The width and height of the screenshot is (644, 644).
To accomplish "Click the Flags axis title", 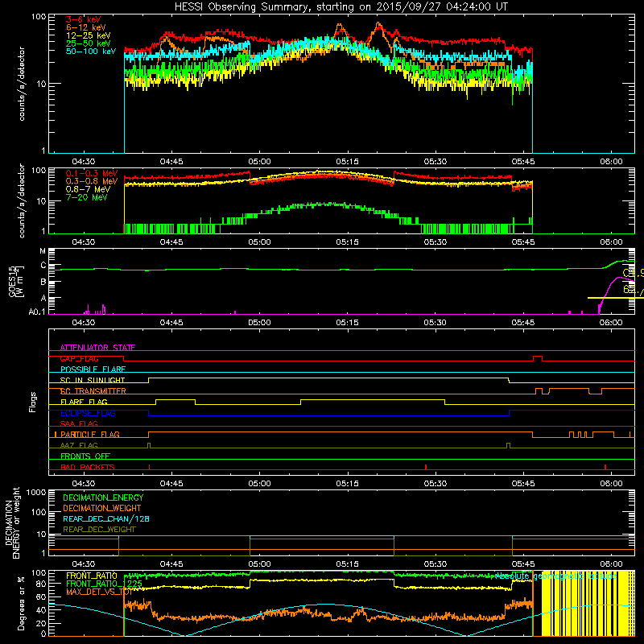I will [x=33, y=402].
